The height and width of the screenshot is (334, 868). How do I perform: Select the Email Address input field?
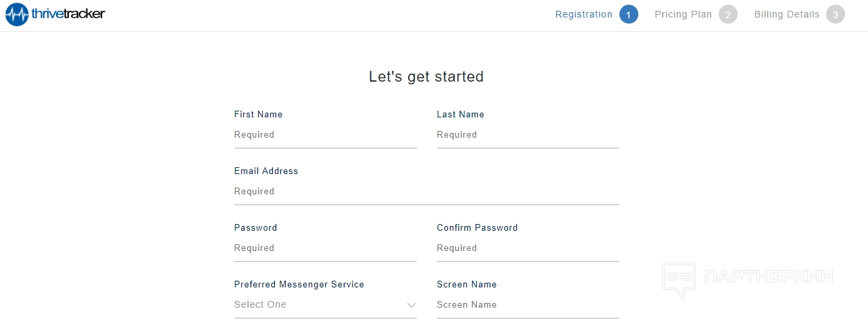pos(426,192)
